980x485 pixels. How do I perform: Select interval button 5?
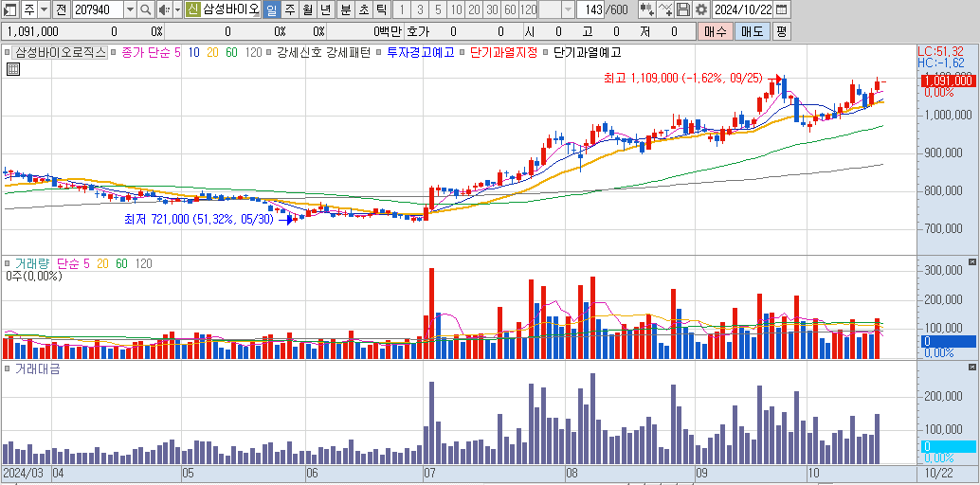(x=438, y=9)
